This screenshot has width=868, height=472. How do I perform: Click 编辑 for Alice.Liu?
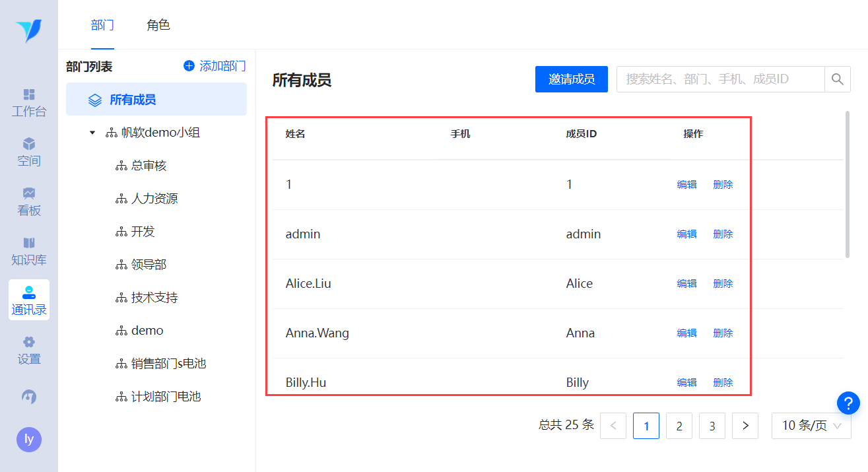(x=686, y=284)
